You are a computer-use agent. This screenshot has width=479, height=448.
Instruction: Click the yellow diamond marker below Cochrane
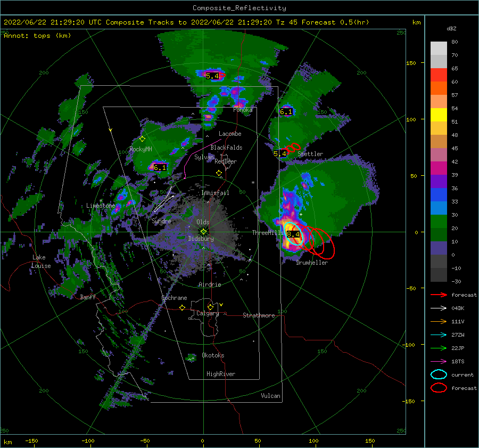[182, 308]
